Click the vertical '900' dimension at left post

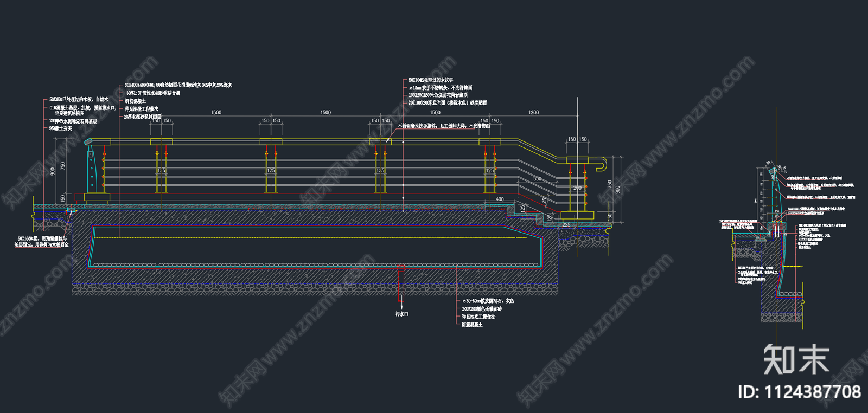click(x=53, y=171)
